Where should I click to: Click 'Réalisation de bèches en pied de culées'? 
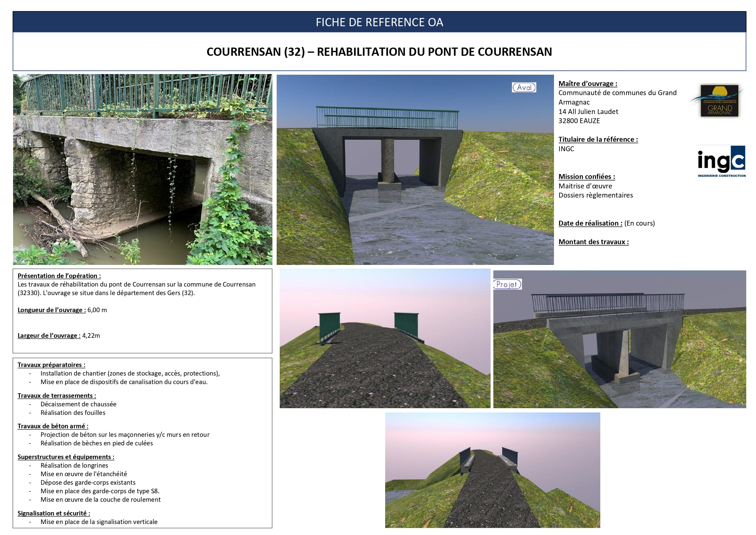97,444
